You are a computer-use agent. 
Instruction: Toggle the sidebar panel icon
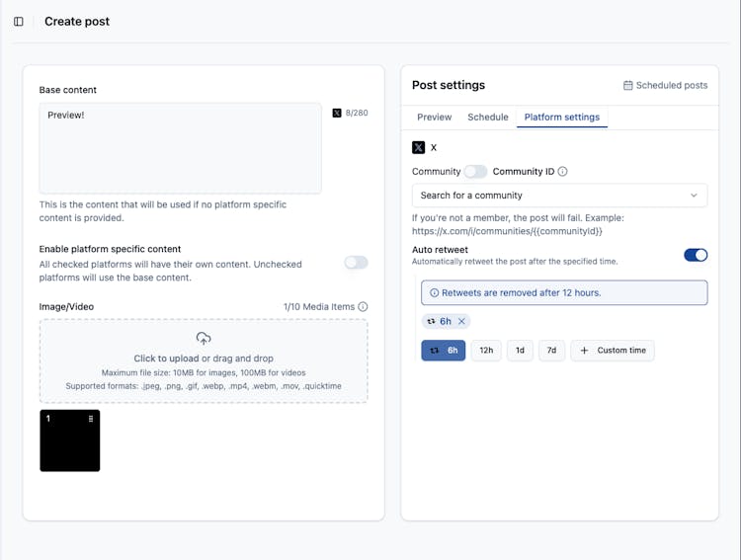19,22
